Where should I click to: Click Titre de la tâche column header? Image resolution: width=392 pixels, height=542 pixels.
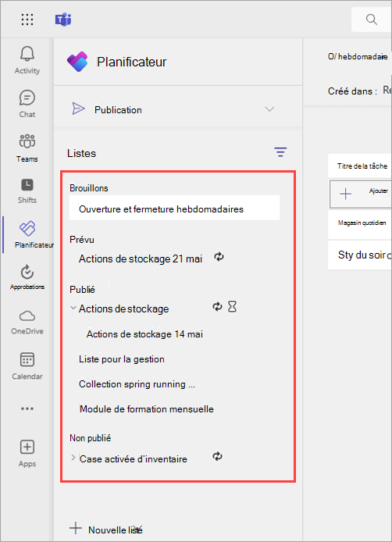(362, 166)
